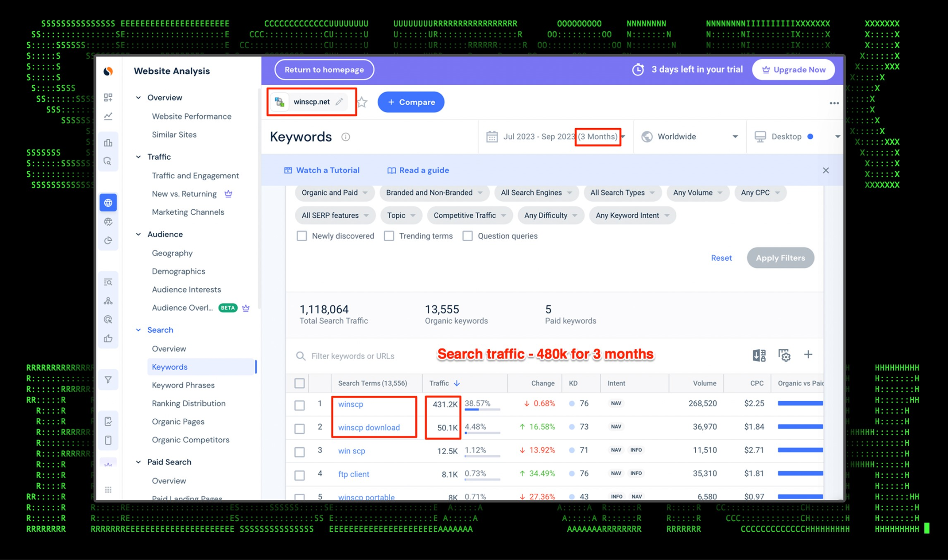Screen dimensions: 948x560
Task: Click the Reset filters link
Action: click(x=721, y=258)
